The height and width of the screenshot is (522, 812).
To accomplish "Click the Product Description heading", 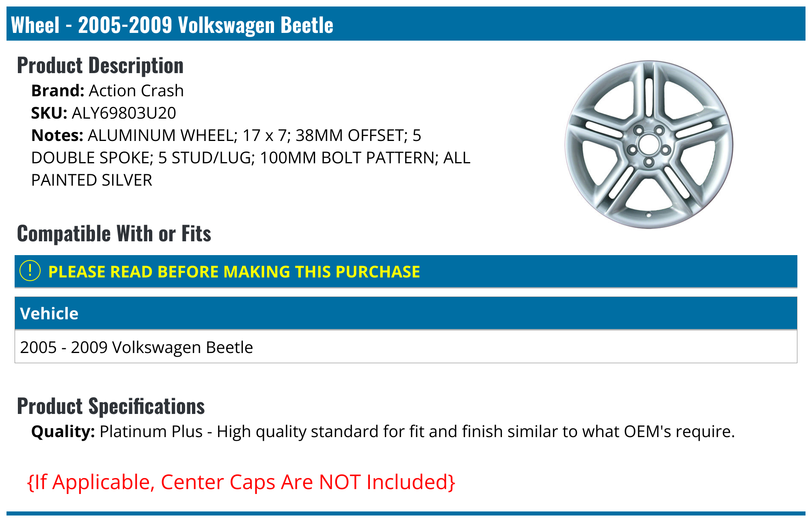I will coord(100,65).
